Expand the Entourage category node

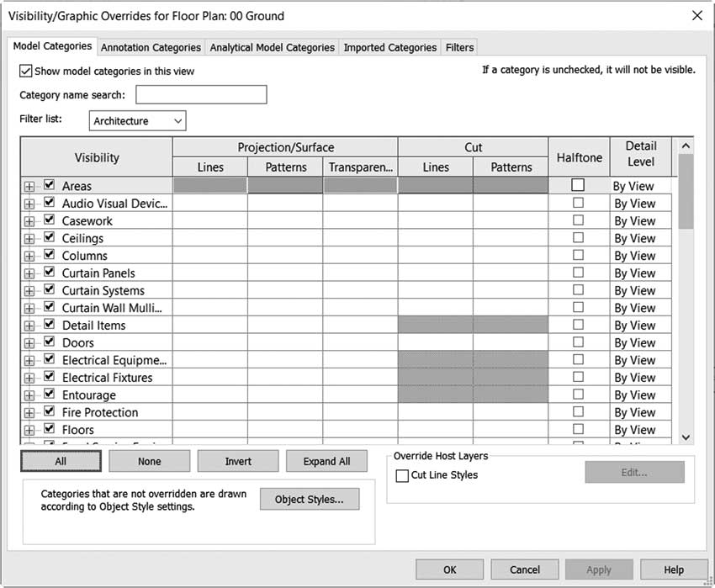29,395
